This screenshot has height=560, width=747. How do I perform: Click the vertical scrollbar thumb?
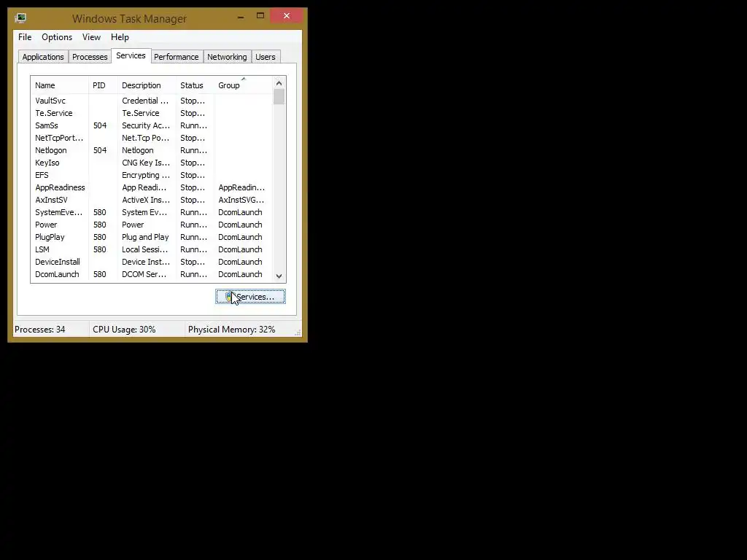279,97
